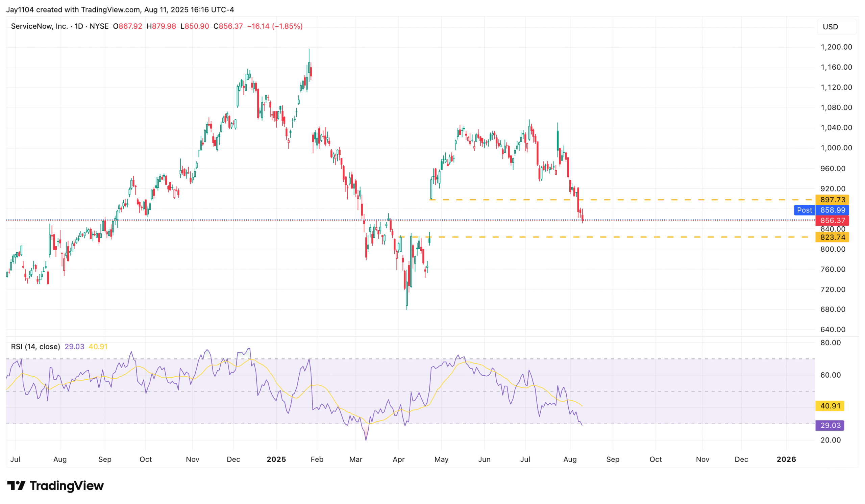
Task: Click the blue Post market label
Action: point(805,210)
